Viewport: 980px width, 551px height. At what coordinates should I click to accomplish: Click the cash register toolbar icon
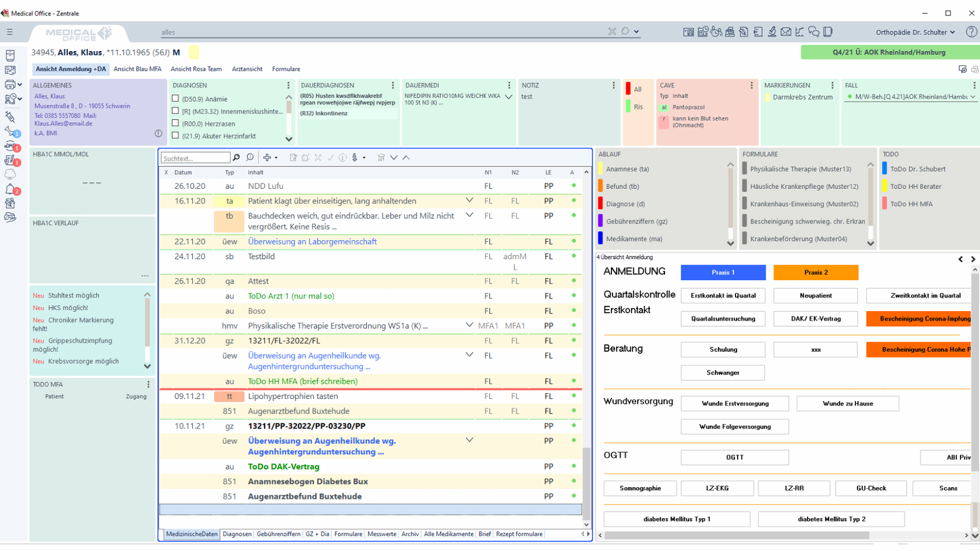(x=730, y=32)
